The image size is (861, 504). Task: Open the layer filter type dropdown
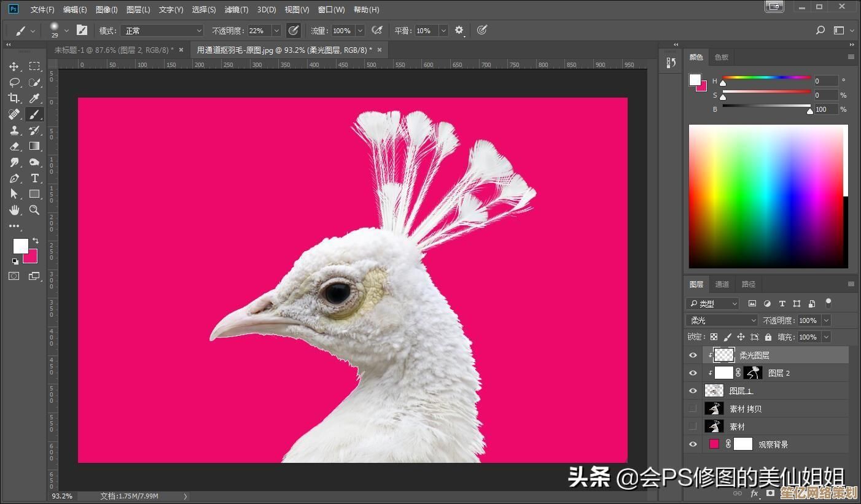click(712, 303)
